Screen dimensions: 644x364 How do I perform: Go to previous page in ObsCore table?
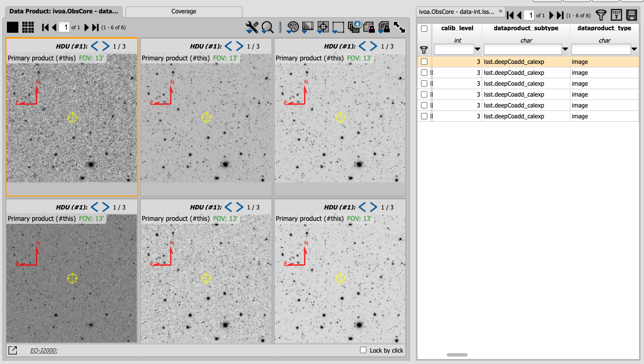coord(519,15)
